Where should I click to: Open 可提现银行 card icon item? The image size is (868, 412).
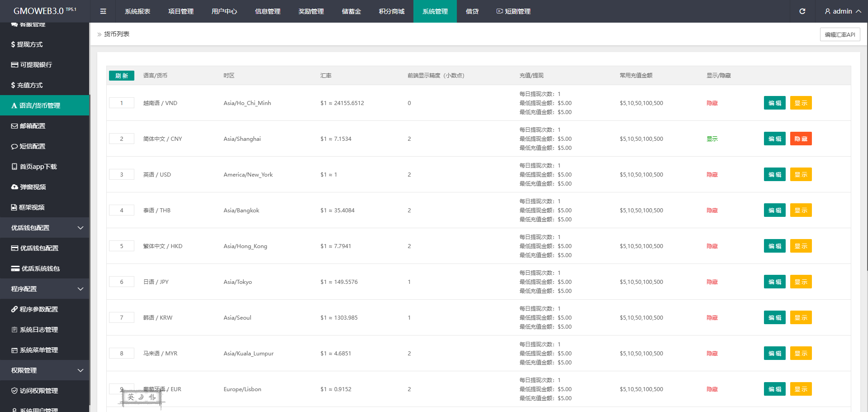coord(32,65)
